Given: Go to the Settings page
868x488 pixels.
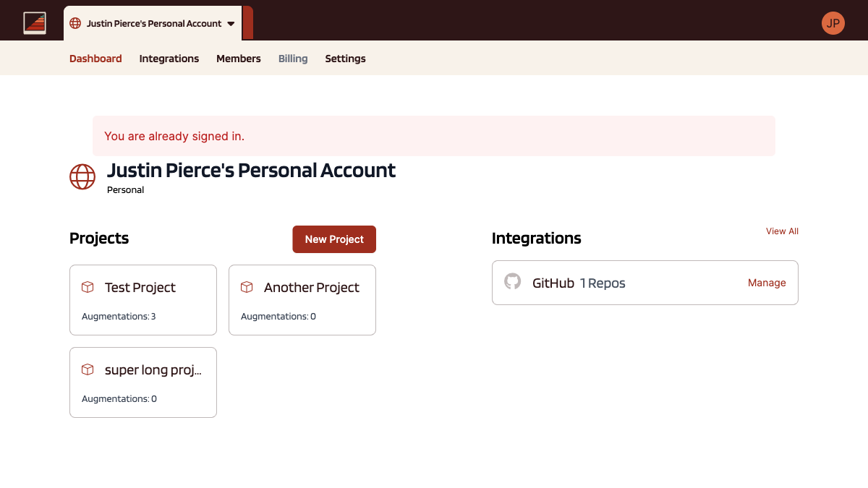Looking at the screenshot, I should tap(345, 59).
